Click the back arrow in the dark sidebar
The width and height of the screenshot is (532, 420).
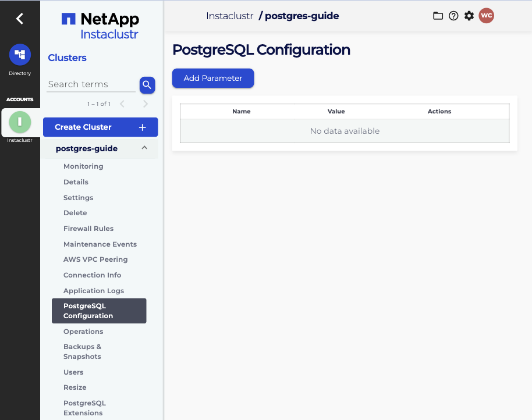click(x=20, y=19)
